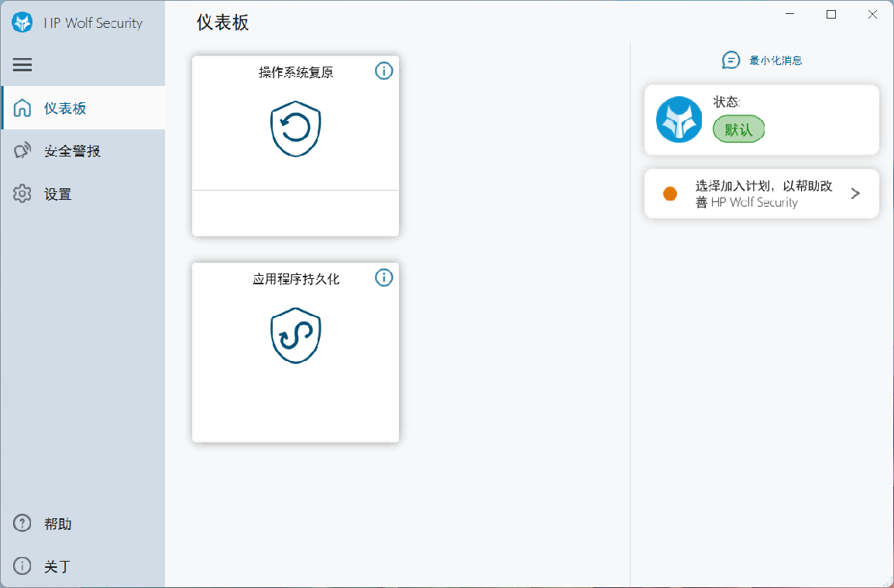The image size is (894, 588).
Task: Click the green 默认 status badge
Action: click(x=738, y=129)
